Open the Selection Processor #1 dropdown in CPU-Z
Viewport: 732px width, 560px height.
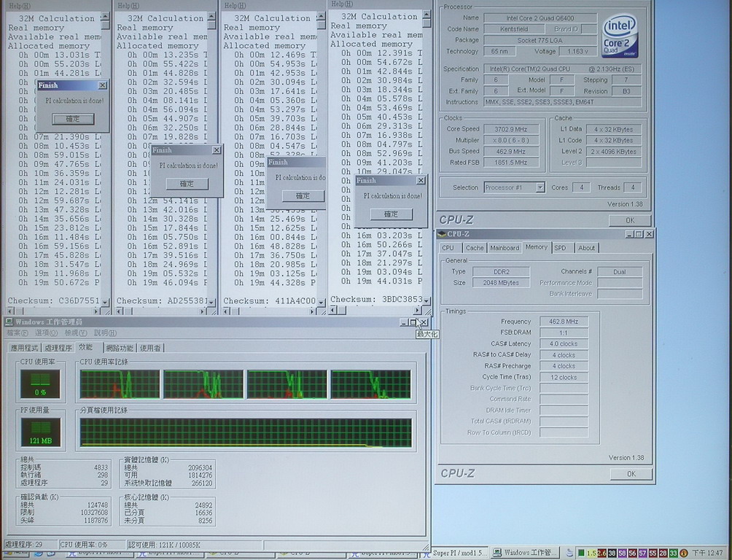pos(514,187)
